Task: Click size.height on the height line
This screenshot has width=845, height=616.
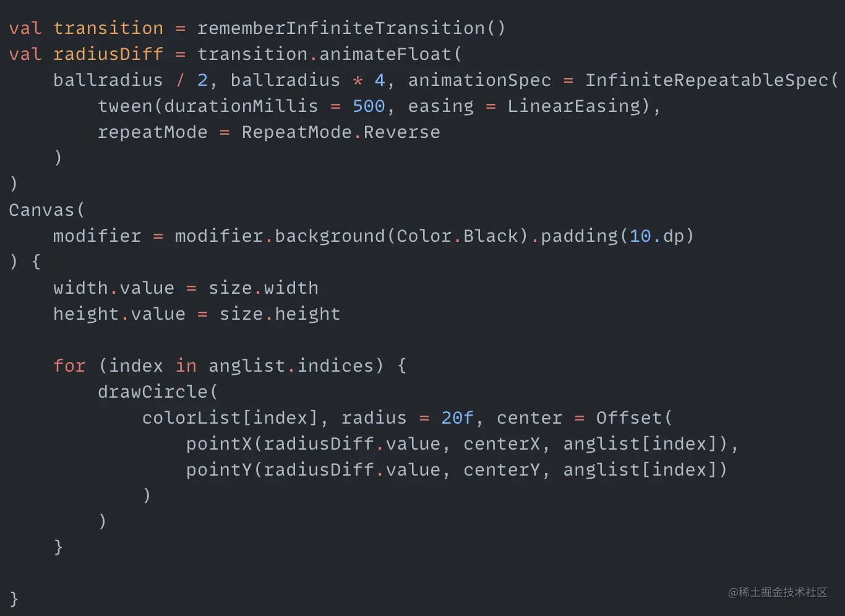Action: pos(280,314)
